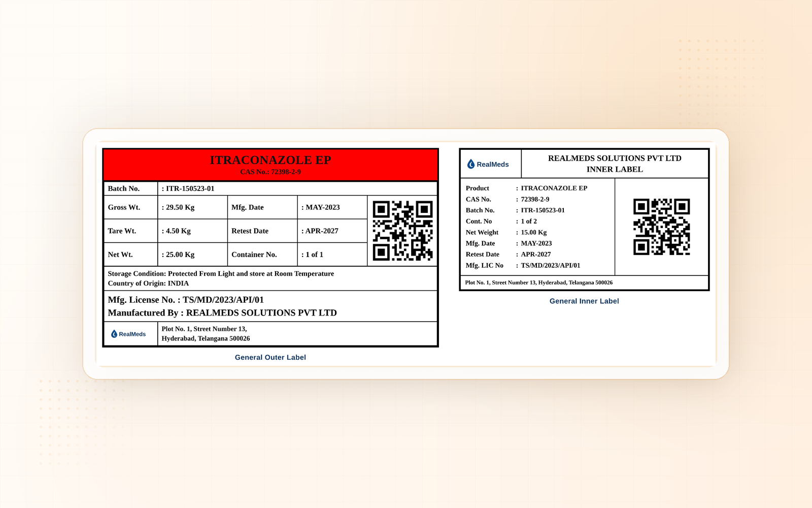Image resolution: width=812 pixels, height=508 pixels.
Task: Click the 'General Inner Label' caption
Action: (x=584, y=301)
